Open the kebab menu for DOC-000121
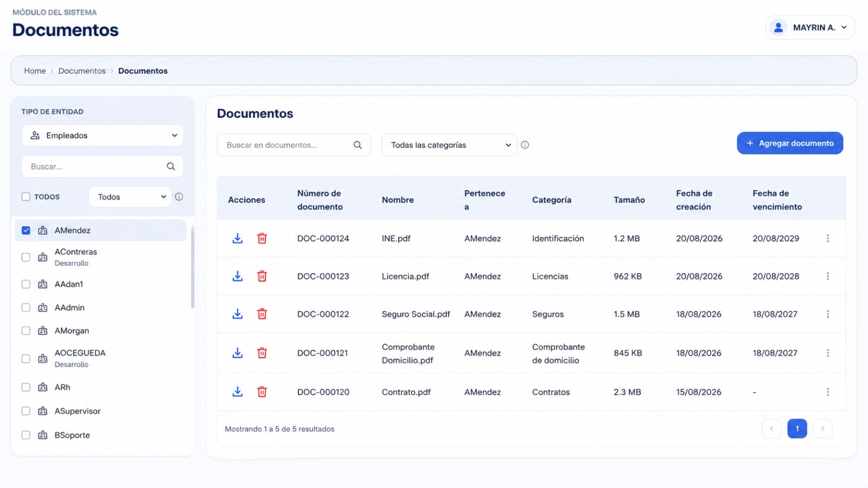This screenshot has height=488, width=868. tap(828, 353)
